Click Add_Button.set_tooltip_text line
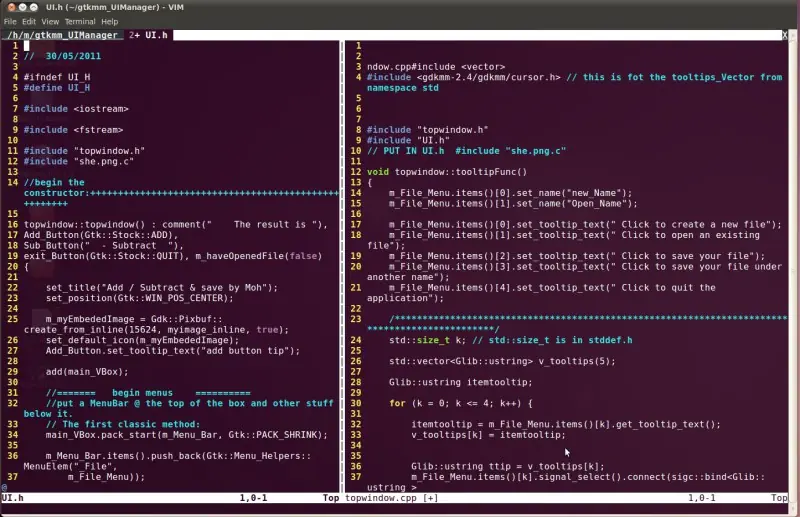Viewport: 800px width, 517px height. tap(172, 351)
